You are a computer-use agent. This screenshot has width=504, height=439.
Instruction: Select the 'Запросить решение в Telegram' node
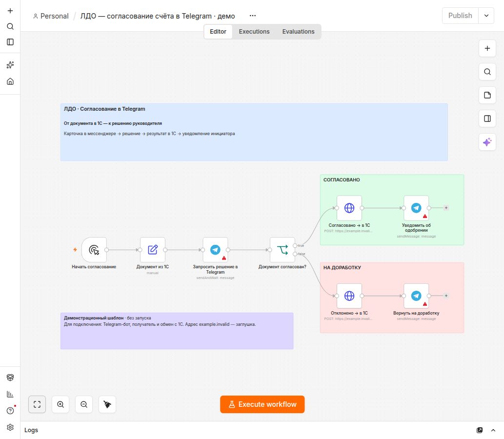point(215,250)
